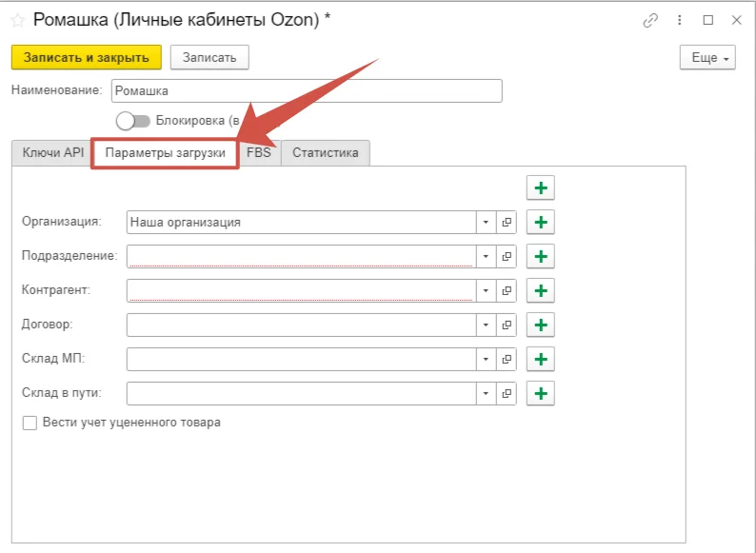The height and width of the screenshot is (553, 756).
Task: Click Записать и закрыть button
Action: pos(87,58)
